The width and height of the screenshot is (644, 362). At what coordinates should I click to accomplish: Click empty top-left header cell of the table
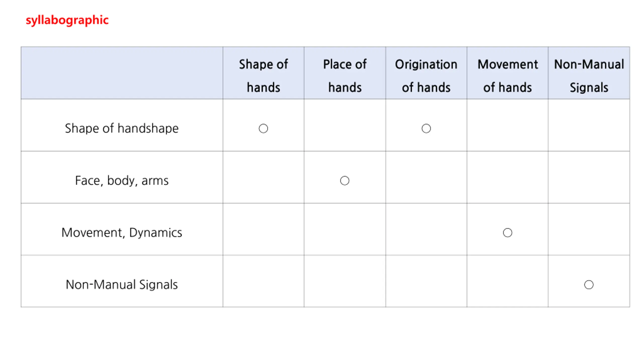[122, 73]
